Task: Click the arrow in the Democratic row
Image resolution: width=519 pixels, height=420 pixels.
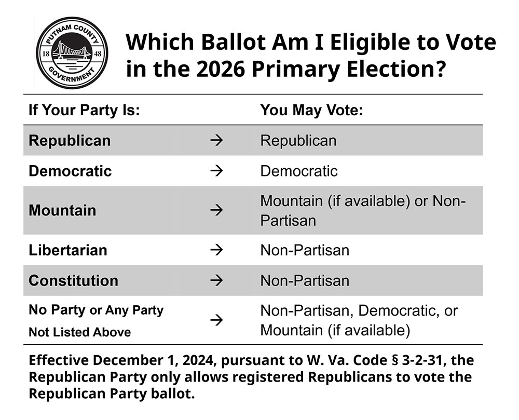Action: click(x=217, y=171)
